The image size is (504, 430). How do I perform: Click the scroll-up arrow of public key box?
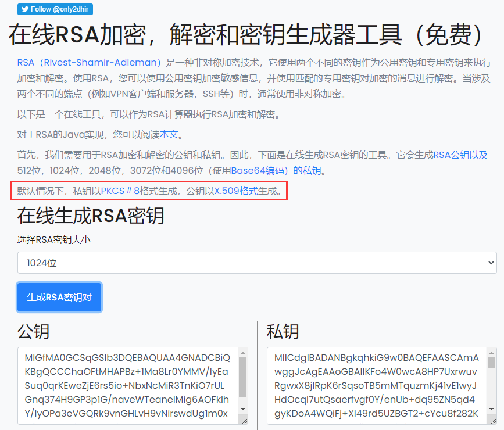coord(242,352)
